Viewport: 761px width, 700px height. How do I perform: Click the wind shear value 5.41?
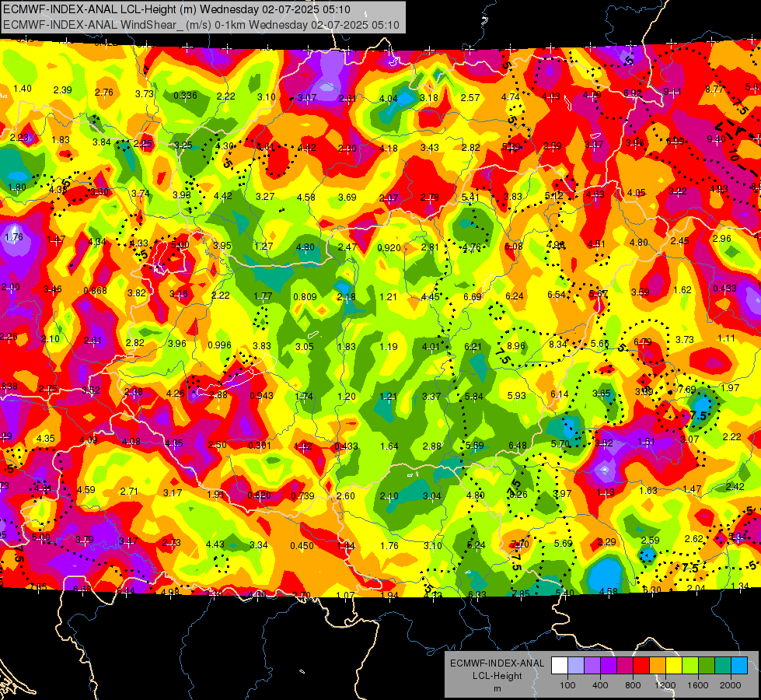(470, 198)
